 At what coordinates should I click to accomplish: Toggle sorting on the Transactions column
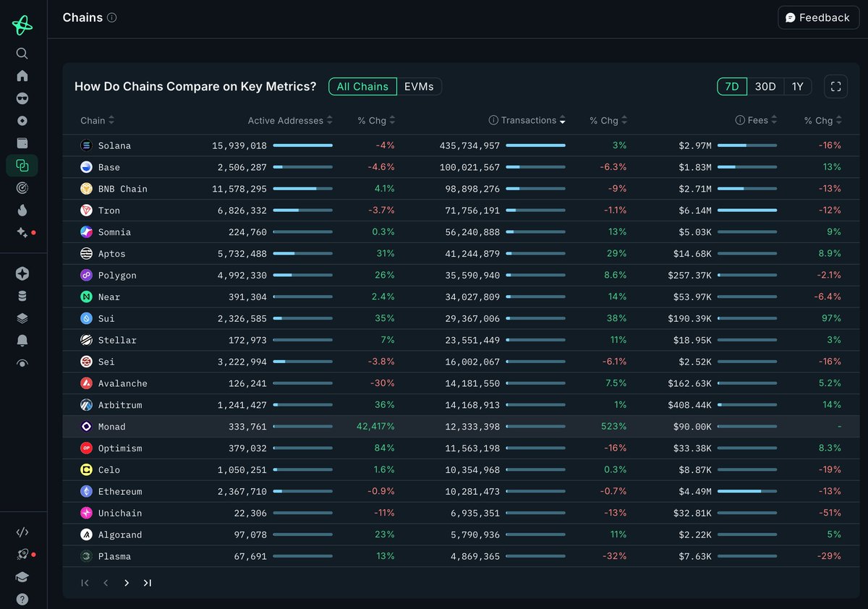pyautogui.click(x=527, y=120)
